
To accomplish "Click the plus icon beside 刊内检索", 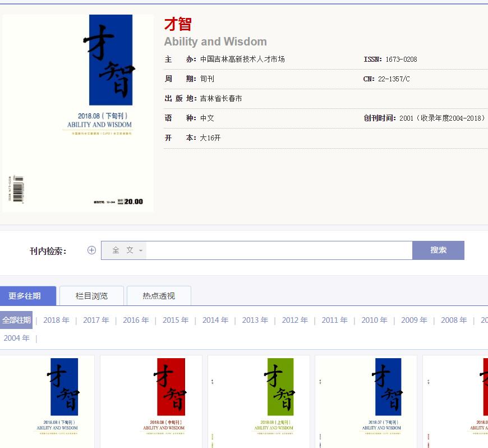I will (91, 250).
